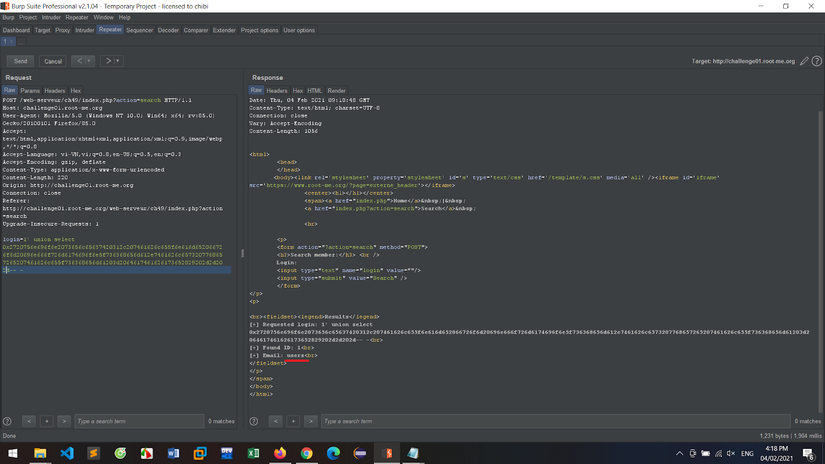The width and height of the screenshot is (825, 464).
Task: Show the Render view of the response
Action: (x=336, y=90)
